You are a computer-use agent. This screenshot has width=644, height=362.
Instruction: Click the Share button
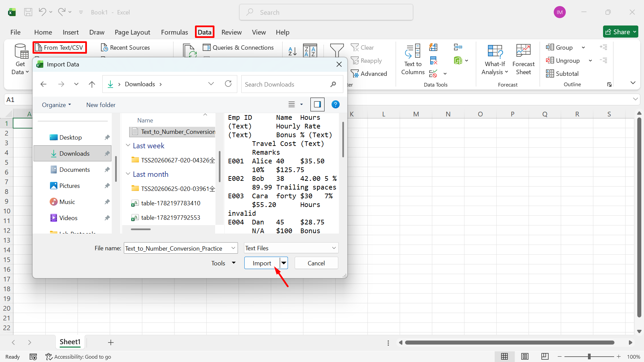pyautogui.click(x=621, y=32)
